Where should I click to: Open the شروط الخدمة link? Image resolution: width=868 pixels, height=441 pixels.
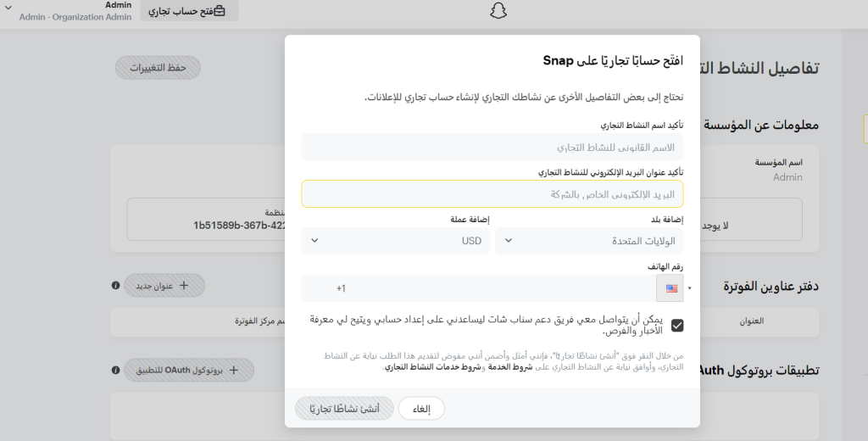[x=509, y=367]
